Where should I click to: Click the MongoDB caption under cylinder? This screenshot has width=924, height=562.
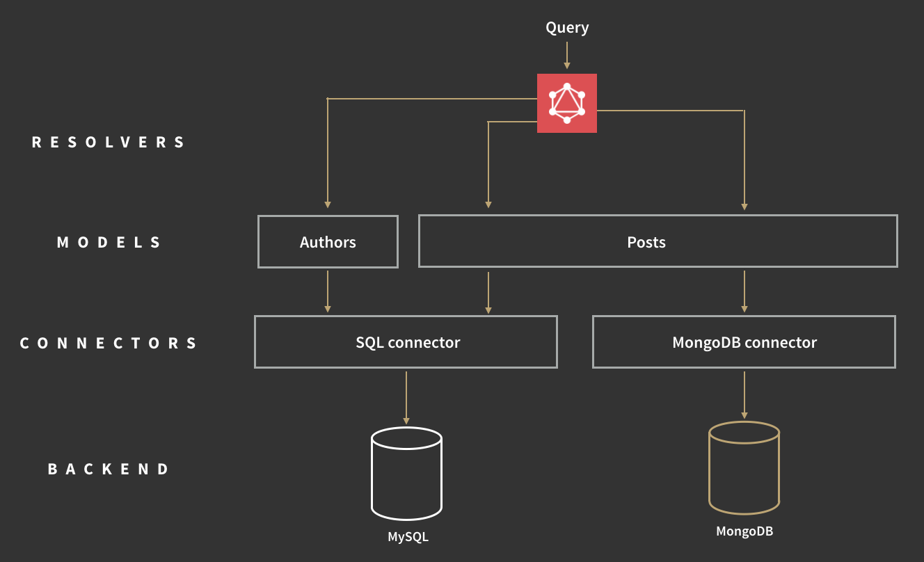744,531
